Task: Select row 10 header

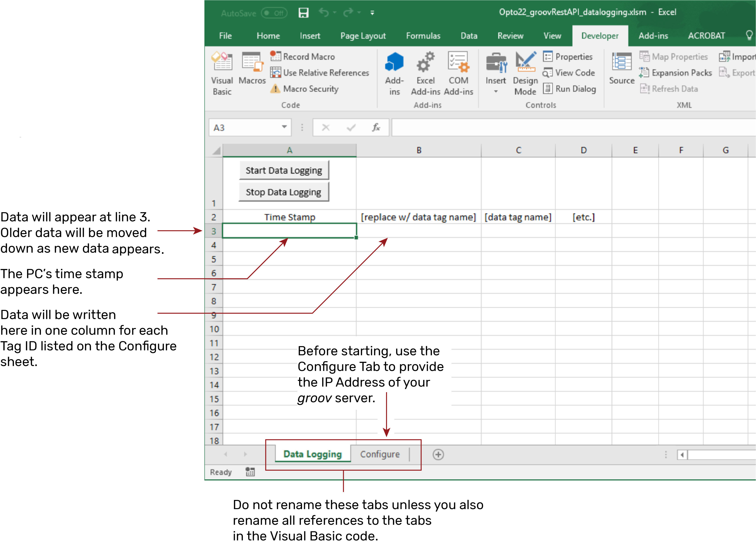Action: click(214, 329)
